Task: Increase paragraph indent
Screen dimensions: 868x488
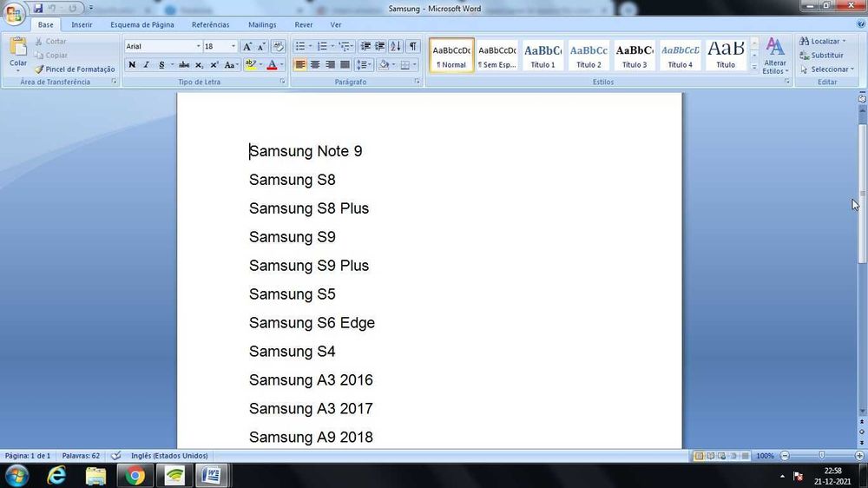Action: (380, 47)
